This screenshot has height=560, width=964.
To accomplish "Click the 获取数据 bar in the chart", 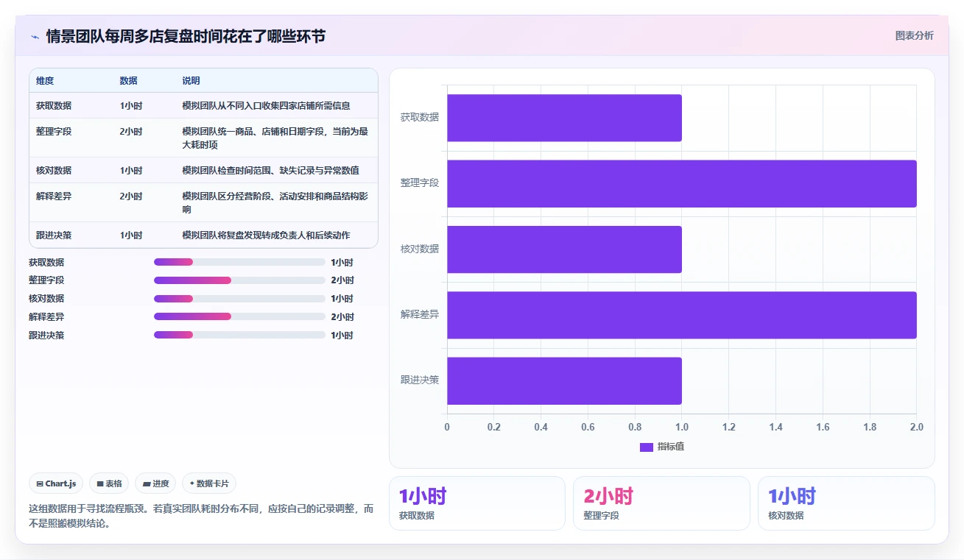I will (564, 118).
